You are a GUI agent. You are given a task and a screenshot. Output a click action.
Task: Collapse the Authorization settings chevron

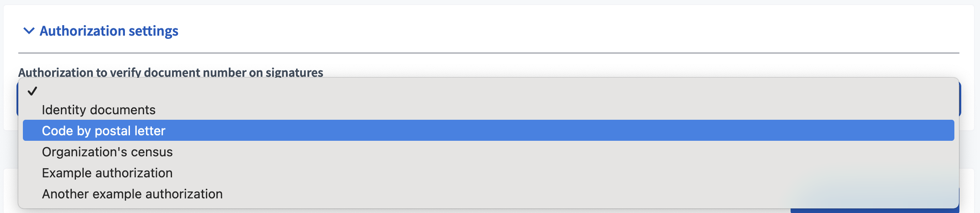click(29, 31)
